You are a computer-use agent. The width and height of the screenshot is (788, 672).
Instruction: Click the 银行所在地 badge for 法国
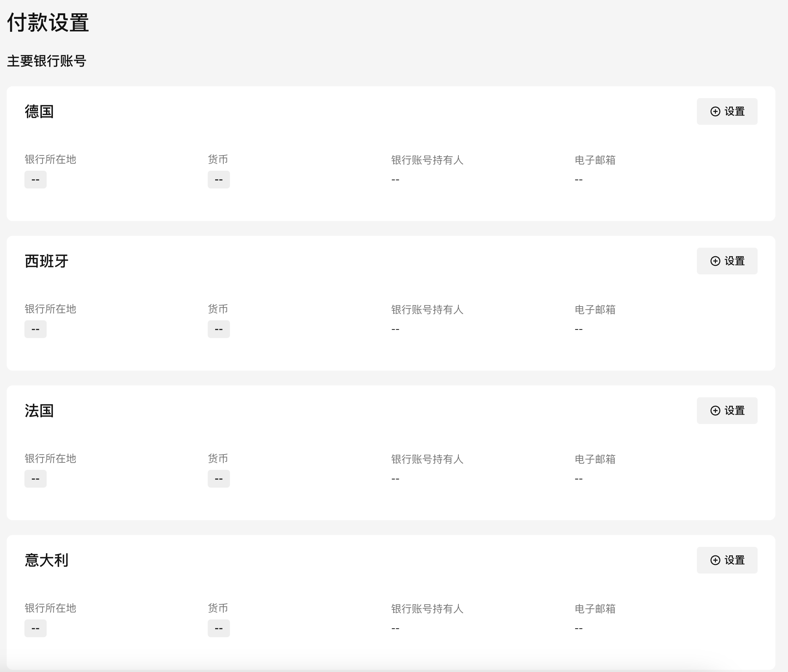36,479
